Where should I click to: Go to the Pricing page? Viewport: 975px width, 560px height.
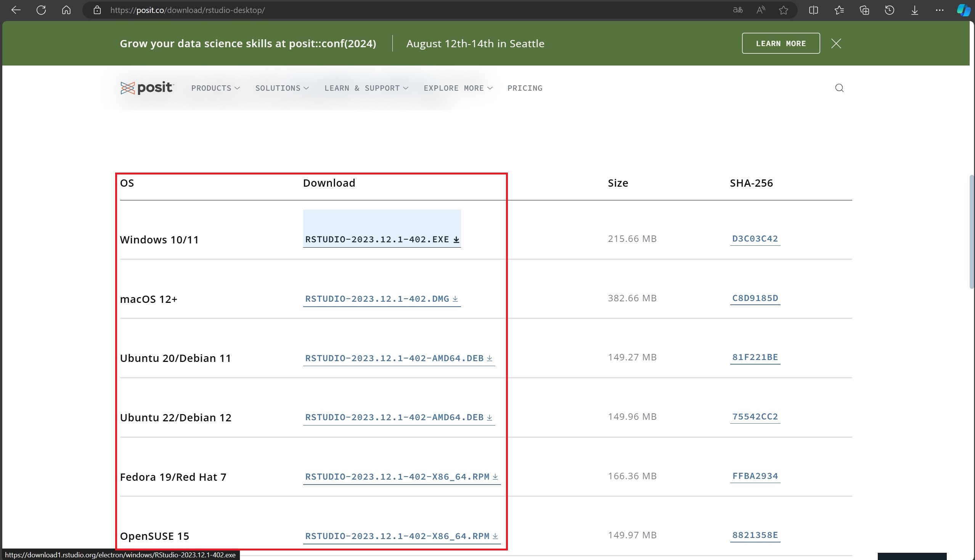click(525, 88)
